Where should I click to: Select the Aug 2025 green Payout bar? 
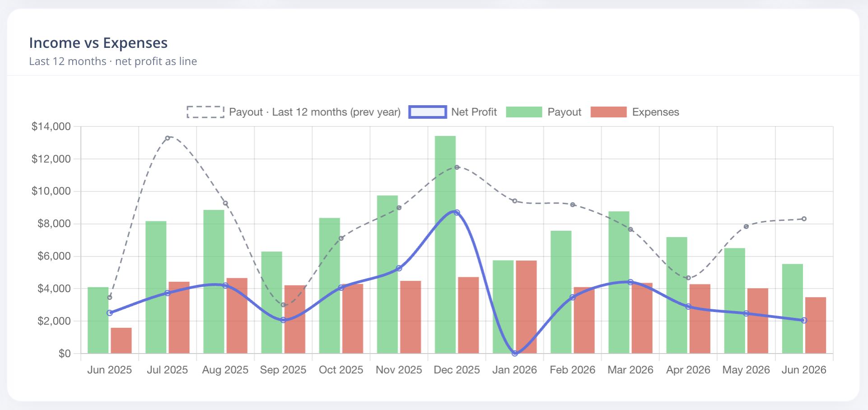click(214, 282)
